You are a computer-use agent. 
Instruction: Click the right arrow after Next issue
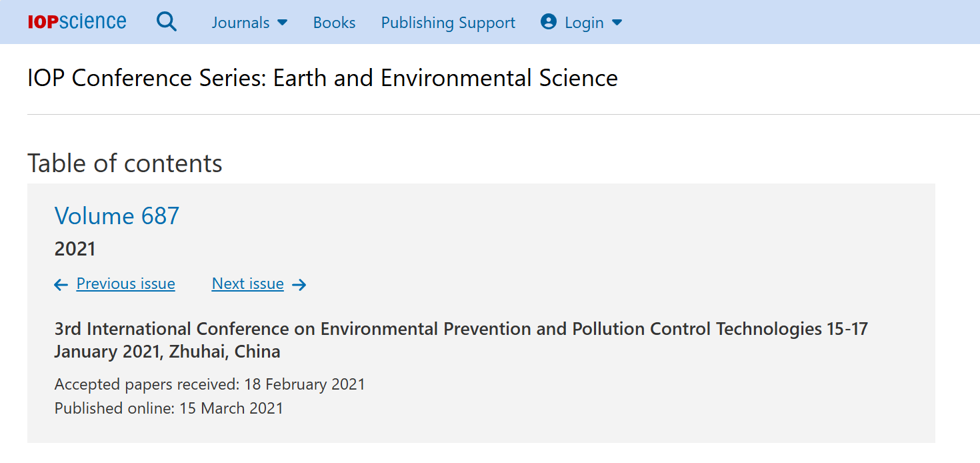point(299,285)
